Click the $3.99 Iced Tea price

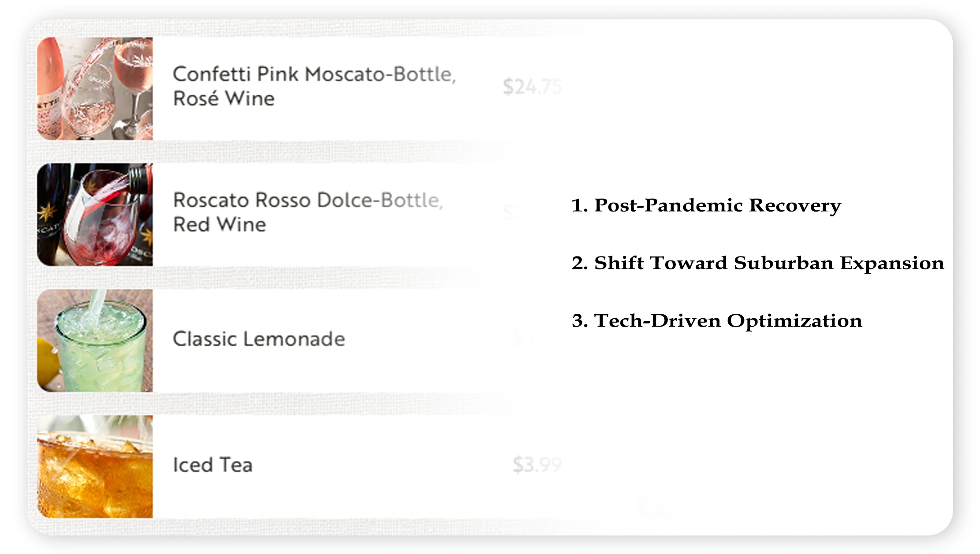[537, 465]
